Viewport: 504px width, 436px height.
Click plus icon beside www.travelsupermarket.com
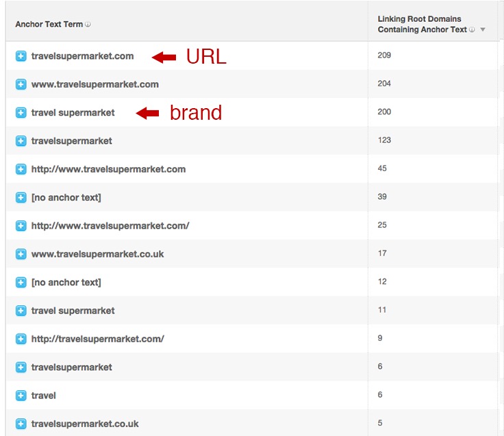tap(21, 85)
